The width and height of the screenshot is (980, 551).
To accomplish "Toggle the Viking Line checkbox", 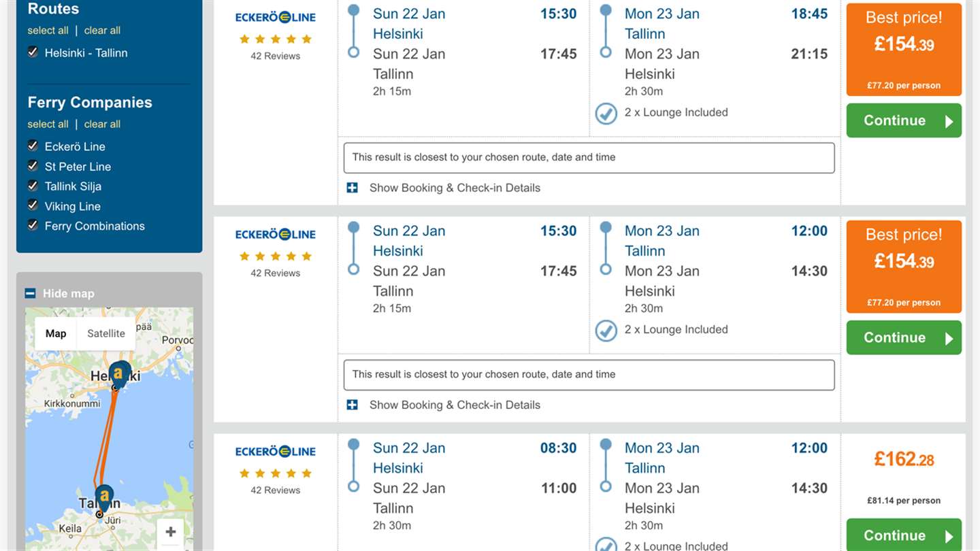I will point(33,205).
